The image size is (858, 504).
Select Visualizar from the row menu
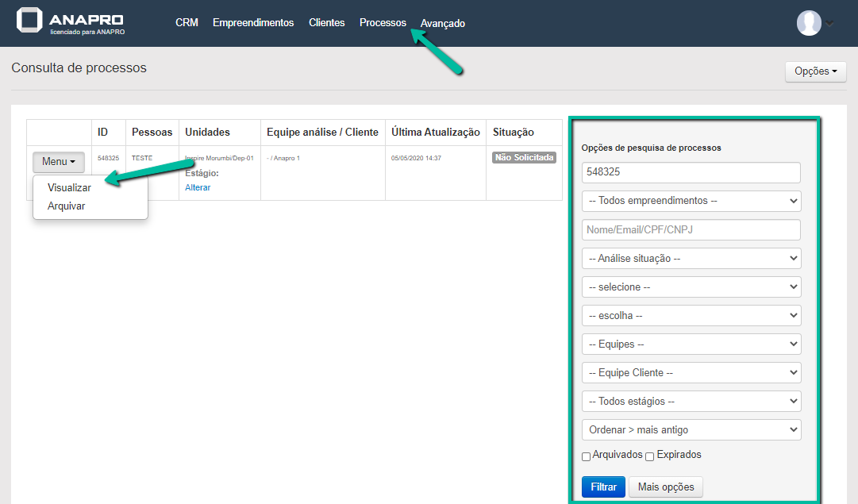pos(69,188)
